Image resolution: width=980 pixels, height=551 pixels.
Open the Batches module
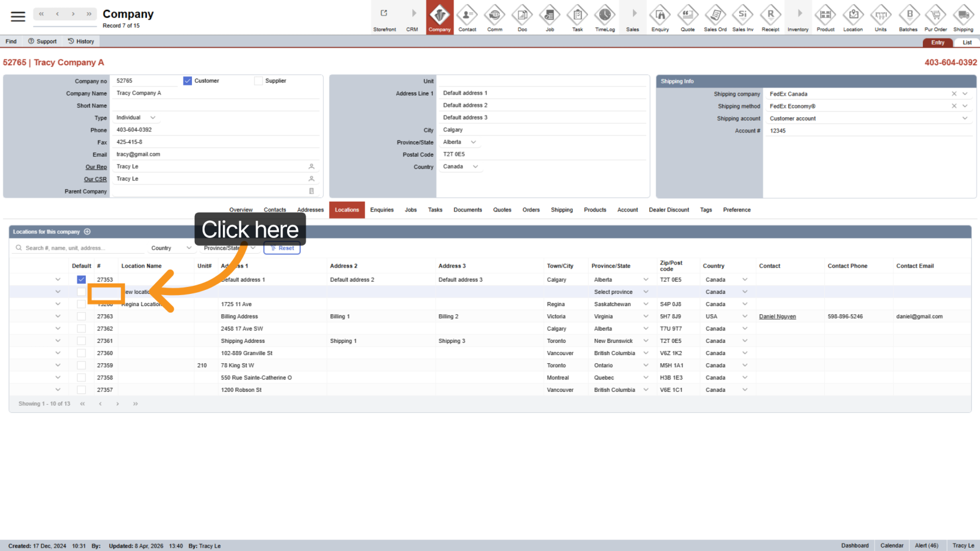(x=908, y=17)
